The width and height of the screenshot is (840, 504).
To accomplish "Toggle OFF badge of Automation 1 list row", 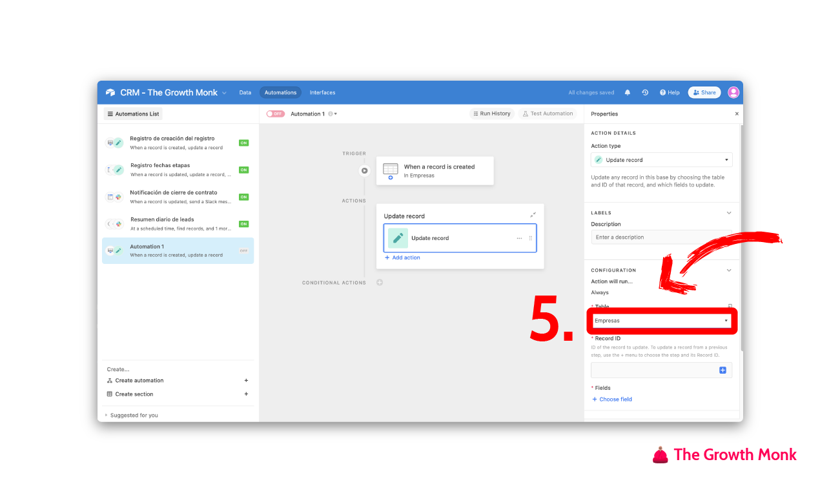I will coord(243,250).
